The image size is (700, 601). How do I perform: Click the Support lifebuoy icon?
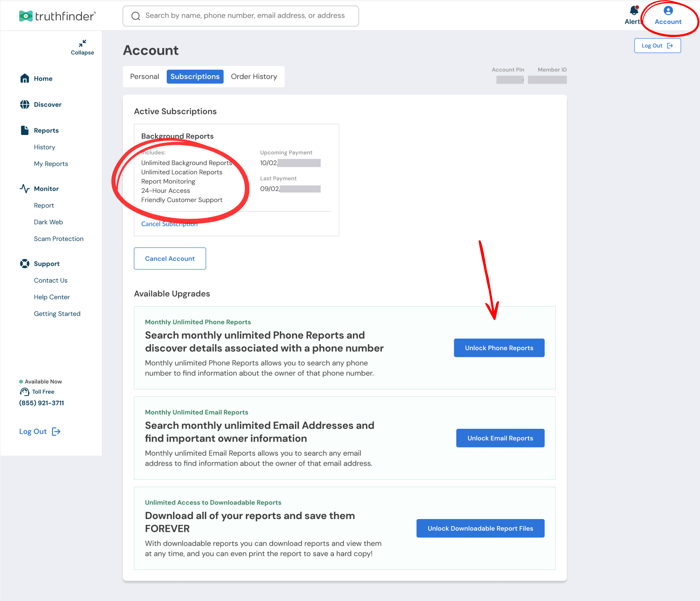pos(25,264)
